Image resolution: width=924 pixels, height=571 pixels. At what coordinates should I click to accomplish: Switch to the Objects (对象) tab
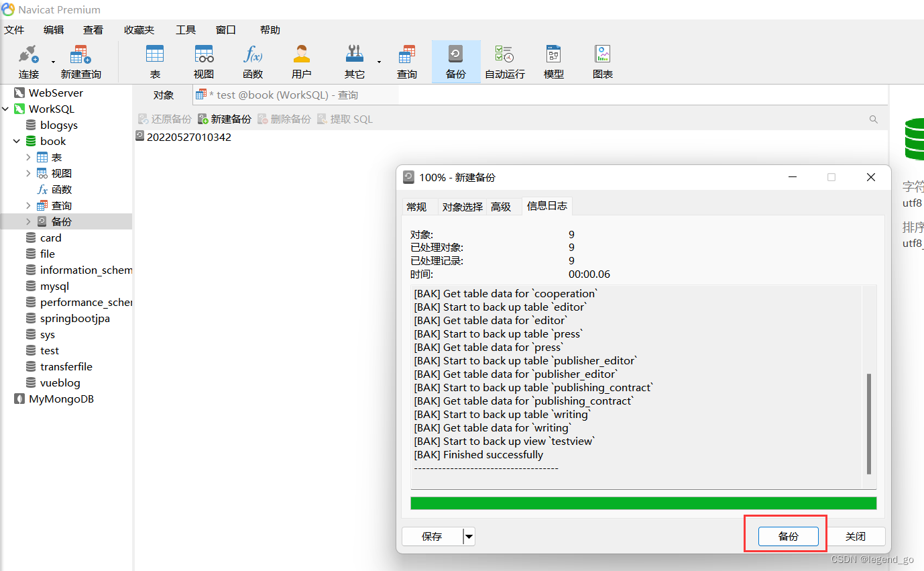click(x=163, y=95)
